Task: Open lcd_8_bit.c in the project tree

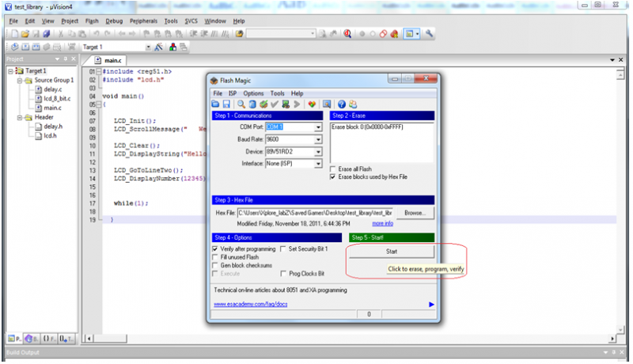Action: (x=57, y=99)
